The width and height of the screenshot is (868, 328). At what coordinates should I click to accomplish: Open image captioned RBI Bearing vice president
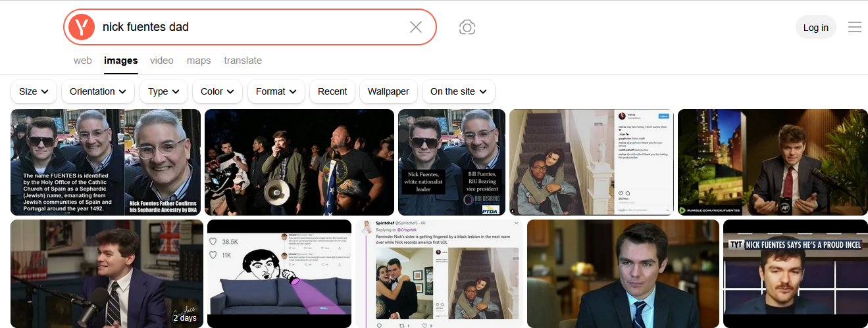(x=451, y=162)
